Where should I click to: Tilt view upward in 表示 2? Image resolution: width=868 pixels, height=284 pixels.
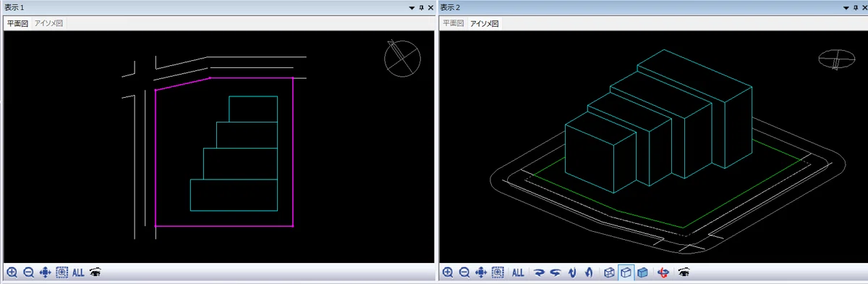[588, 272]
